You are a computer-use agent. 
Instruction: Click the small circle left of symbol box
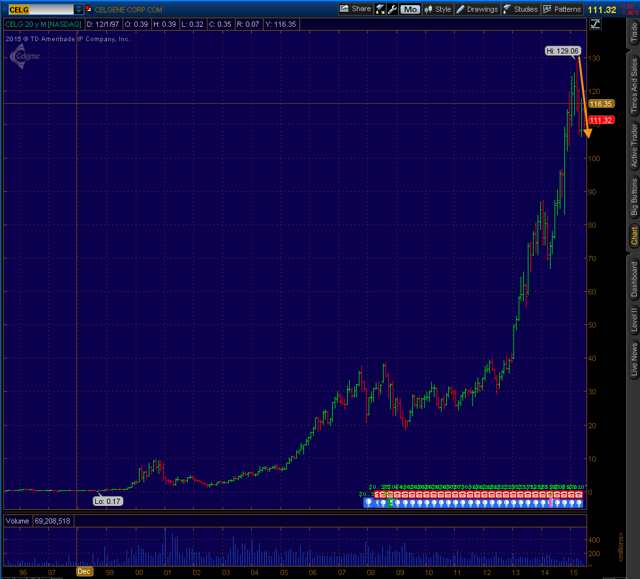(5, 9)
